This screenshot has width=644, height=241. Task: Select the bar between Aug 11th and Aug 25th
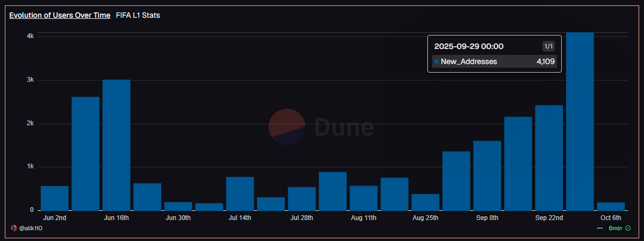click(x=394, y=194)
